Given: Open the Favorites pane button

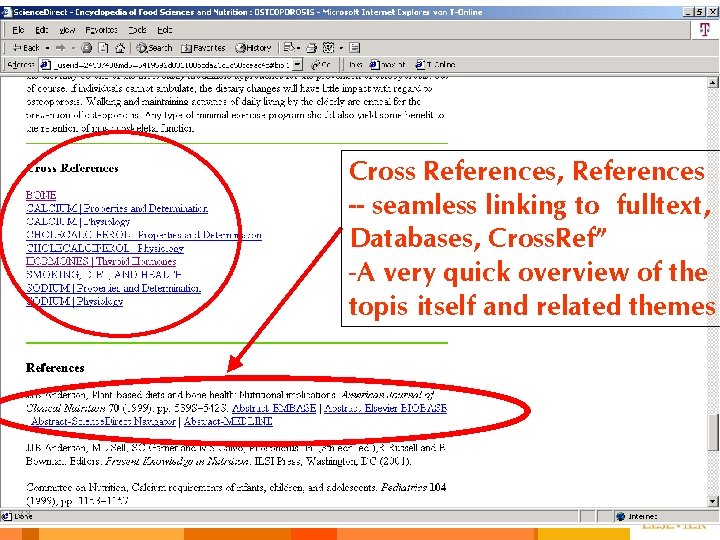Looking at the screenshot, I should click(203, 48).
